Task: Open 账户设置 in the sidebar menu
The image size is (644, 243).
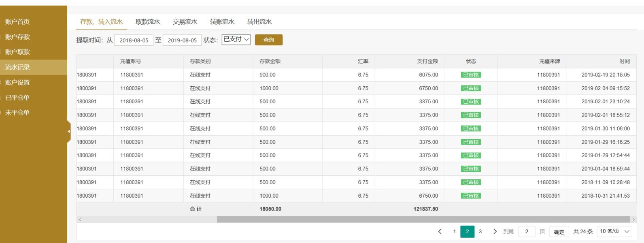Action: [x=17, y=82]
